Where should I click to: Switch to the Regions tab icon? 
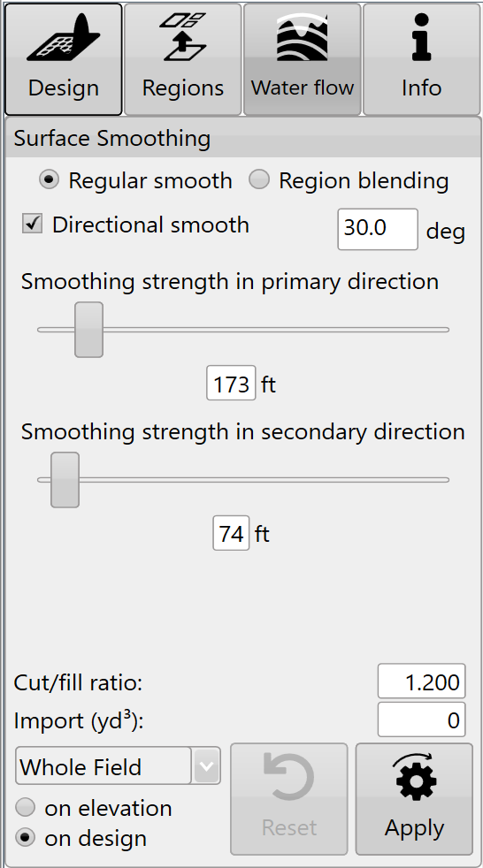pyautogui.click(x=183, y=36)
